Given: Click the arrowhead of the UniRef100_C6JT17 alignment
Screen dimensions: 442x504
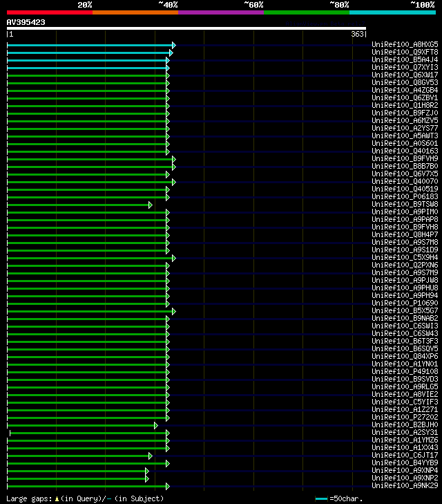Looking at the screenshot, I should click(x=151, y=456).
